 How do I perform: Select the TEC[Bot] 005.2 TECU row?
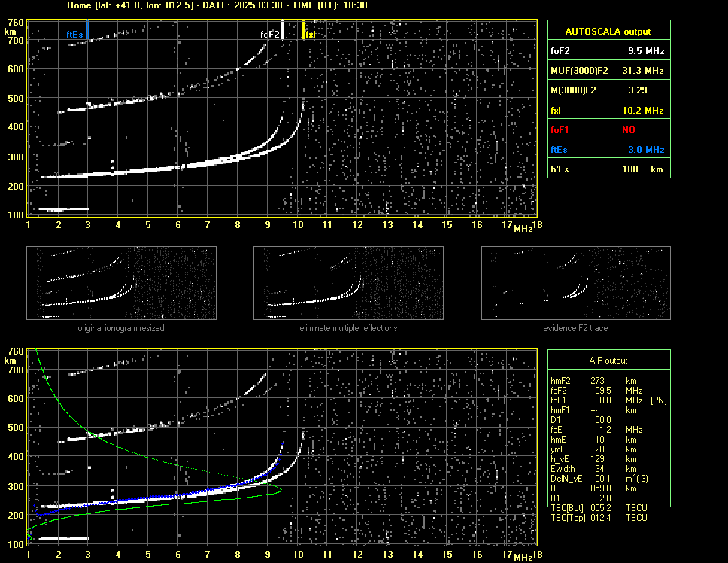[599, 508]
